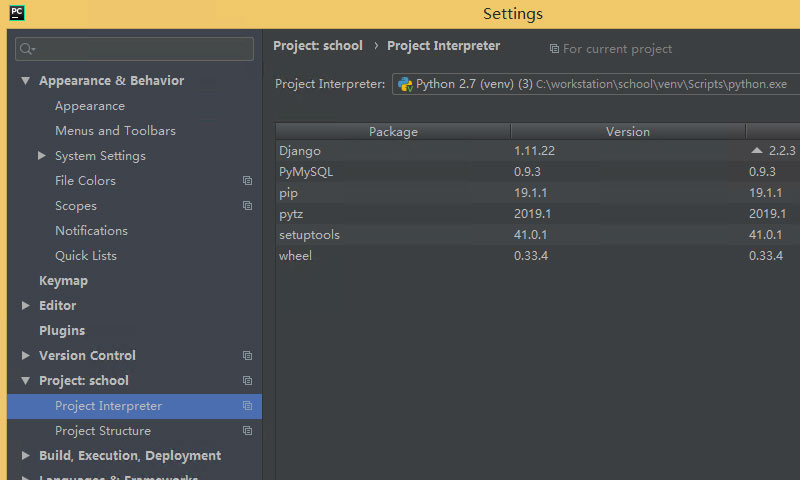Open Menus and Toolbars settings
This screenshot has width=800, height=480.
[x=115, y=131]
